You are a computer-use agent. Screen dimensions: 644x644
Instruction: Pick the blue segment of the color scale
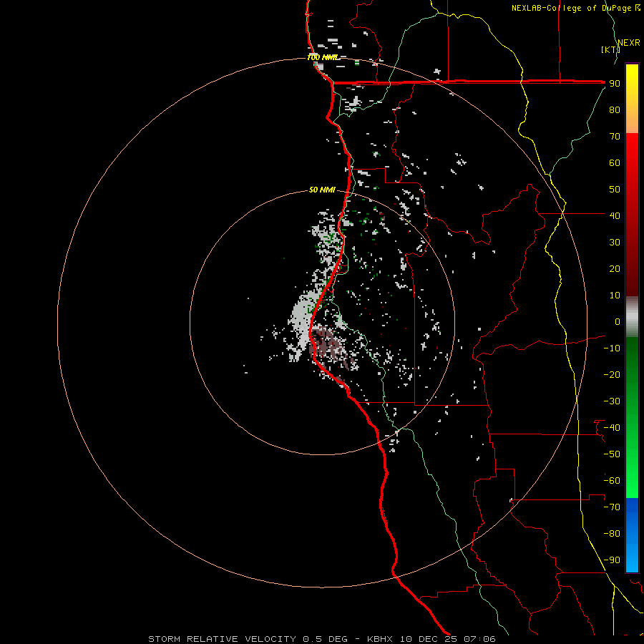click(632, 535)
